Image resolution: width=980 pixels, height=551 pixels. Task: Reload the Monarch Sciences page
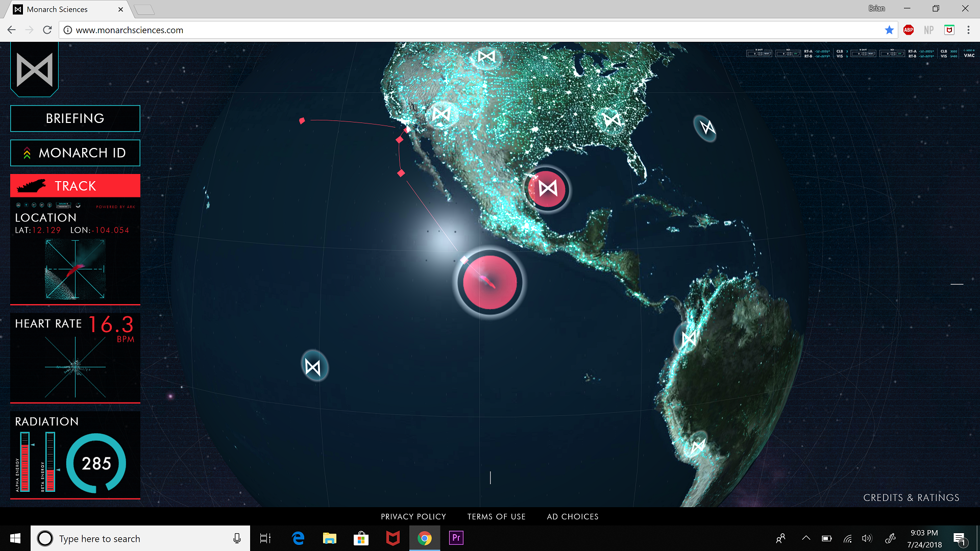point(47,30)
